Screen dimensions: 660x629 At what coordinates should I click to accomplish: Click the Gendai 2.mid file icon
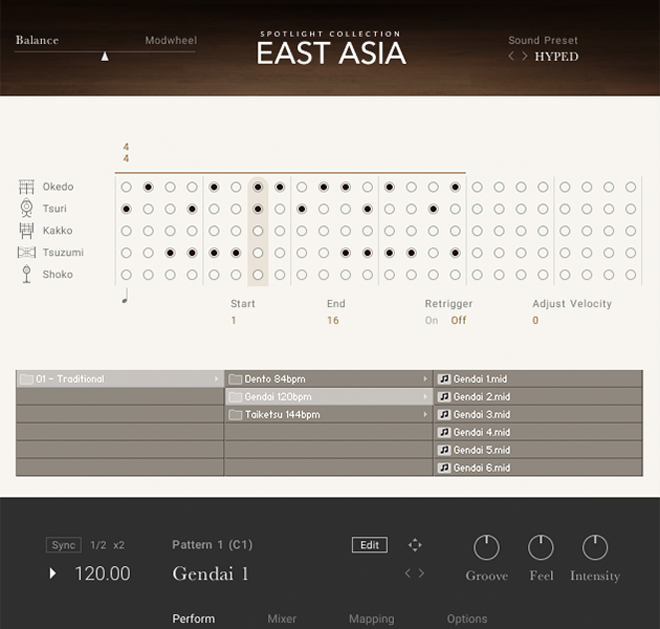point(444,397)
